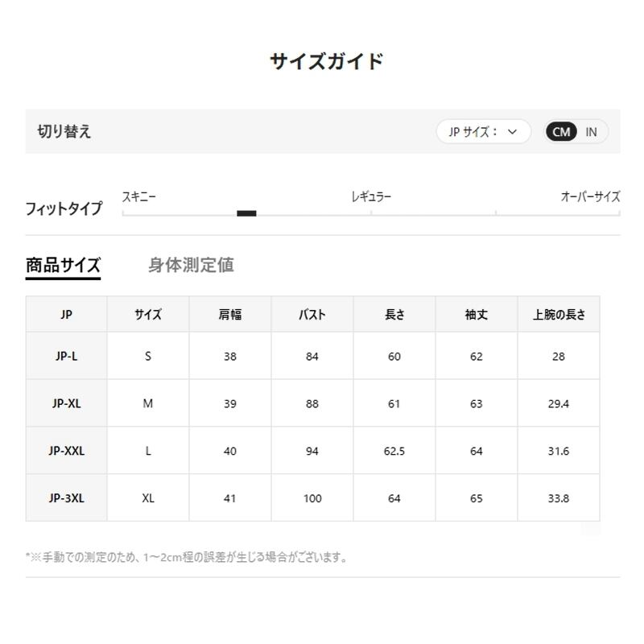This screenshot has width=644, height=644.
Task: Select the 身体測定値 tab
Action: pyautogui.click(x=191, y=266)
